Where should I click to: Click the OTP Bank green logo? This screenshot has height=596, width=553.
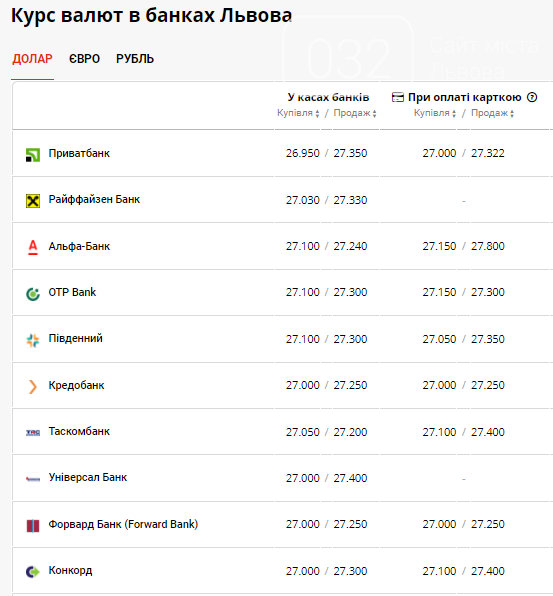pyautogui.click(x=33, y=294)
